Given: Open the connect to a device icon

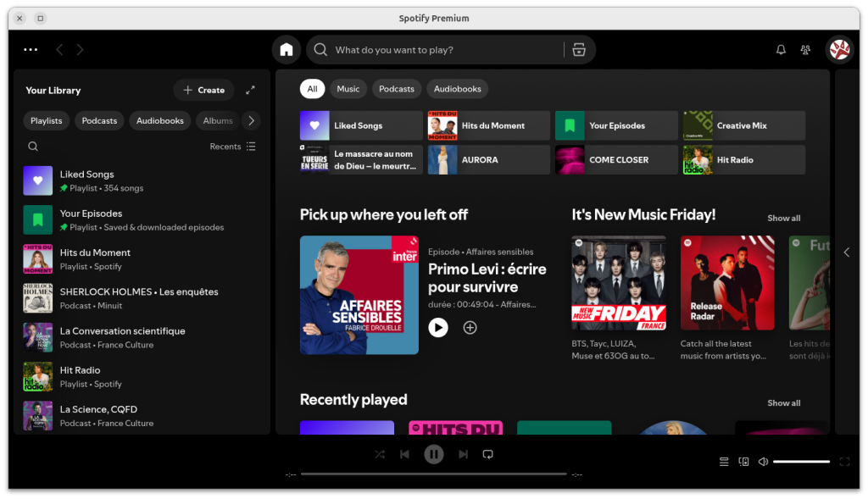Looking at the screenshot, I should tap(743, 462).
